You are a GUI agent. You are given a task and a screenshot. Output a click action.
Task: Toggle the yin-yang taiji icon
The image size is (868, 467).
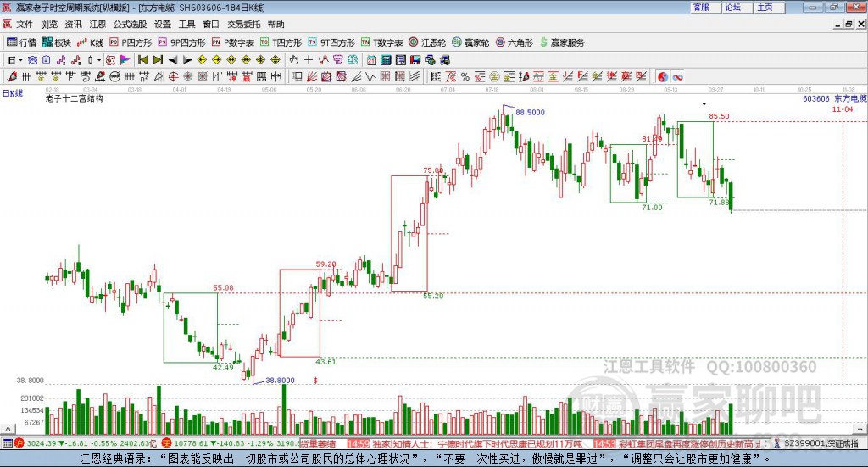pyautogui.click(x=663, y=77)
